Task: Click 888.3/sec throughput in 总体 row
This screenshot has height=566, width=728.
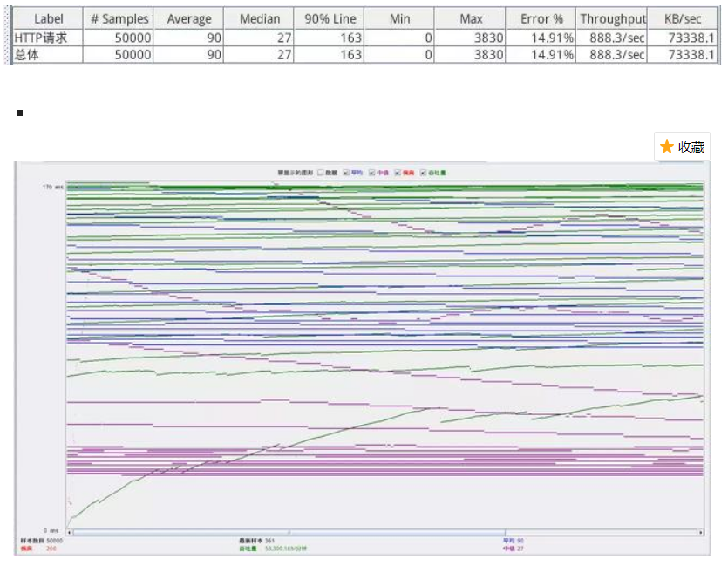Action: pos(617,55)
